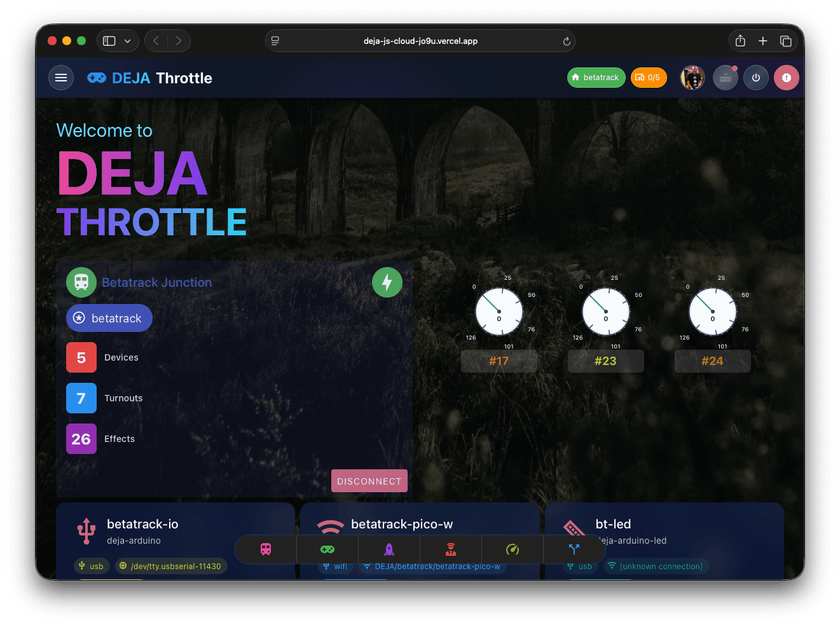Toggle track power via green lightning bolt
Screen dimensions: 840x627
point(387,282)
